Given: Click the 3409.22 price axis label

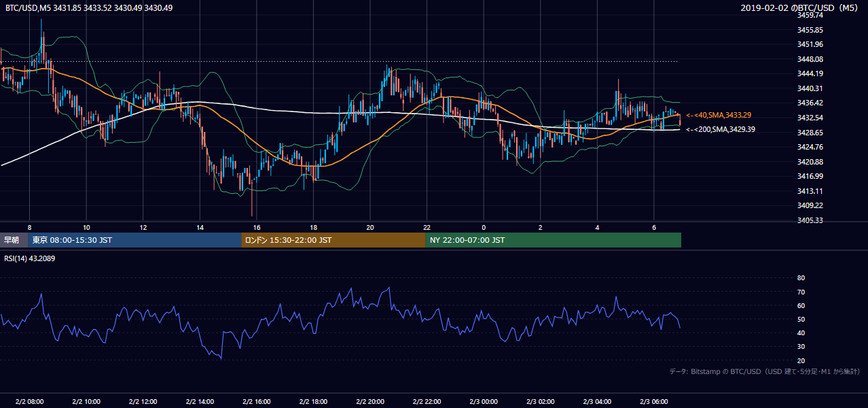Looking at the screenshot, I should tap(810, 205).
